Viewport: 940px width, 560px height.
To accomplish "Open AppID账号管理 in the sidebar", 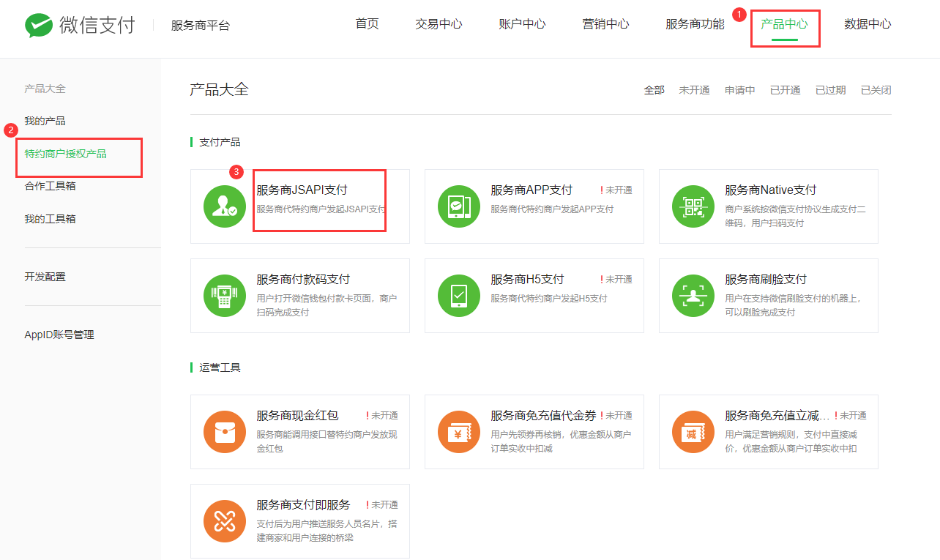I will click(x=59, y=335).
